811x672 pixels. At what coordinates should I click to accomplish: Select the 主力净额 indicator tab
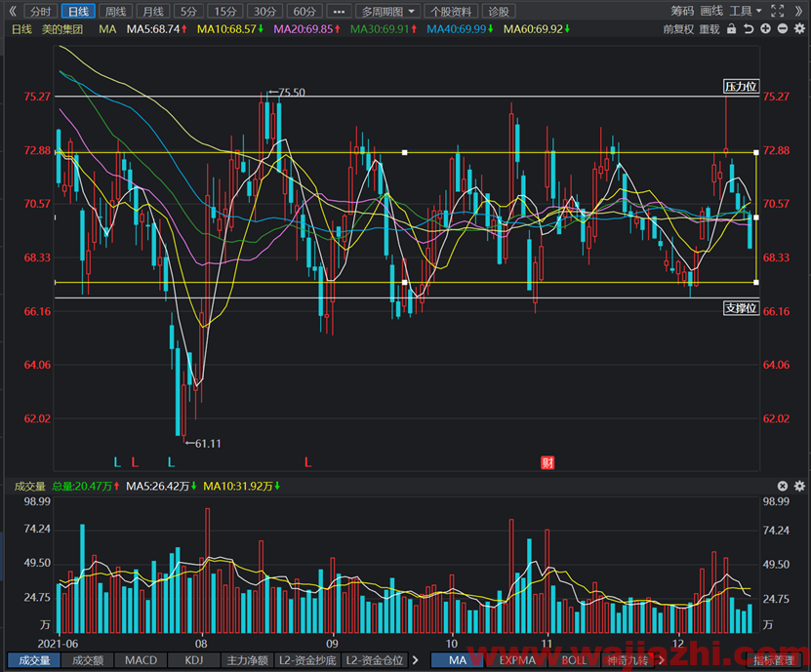click(247, 660)
